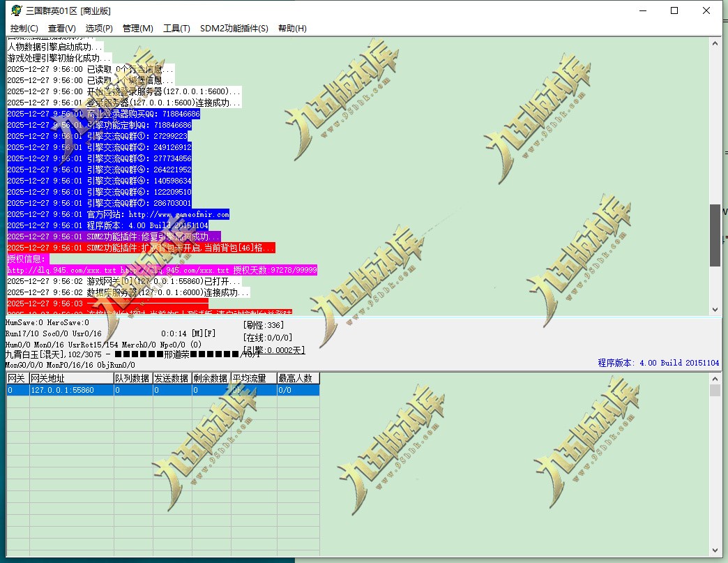Click the 官方网站 gameofmir.com log line
This screenshot has width=728, height=563.
119,214
